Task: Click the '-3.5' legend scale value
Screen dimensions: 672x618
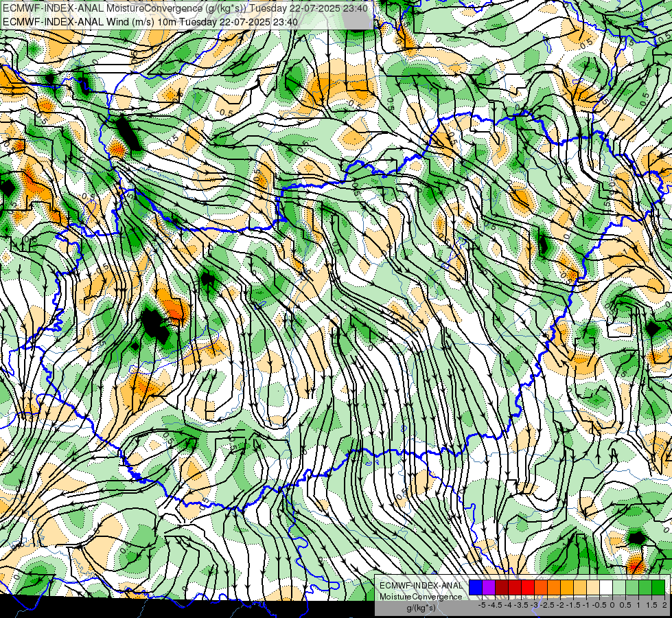Action: tap(521, 605)
